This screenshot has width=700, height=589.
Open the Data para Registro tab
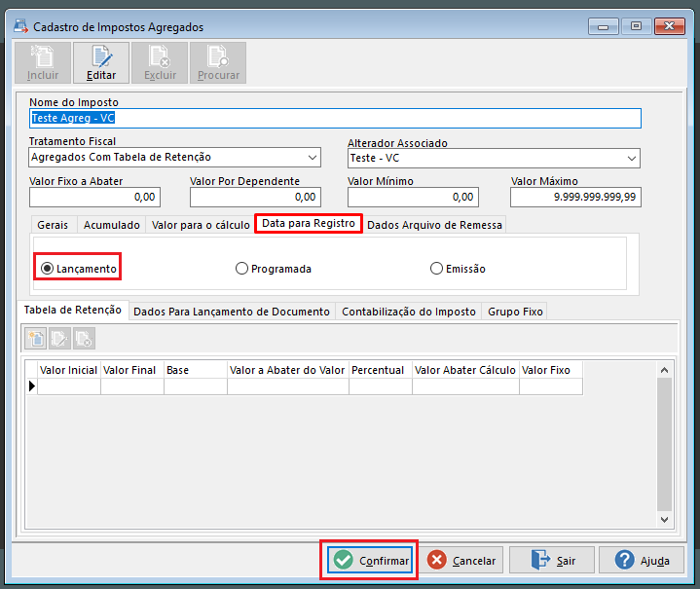309,223
